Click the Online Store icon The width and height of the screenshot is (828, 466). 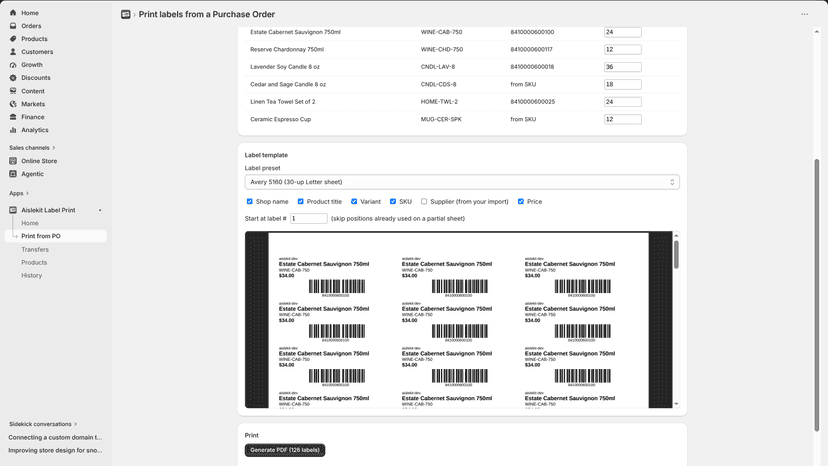[13, 161]
